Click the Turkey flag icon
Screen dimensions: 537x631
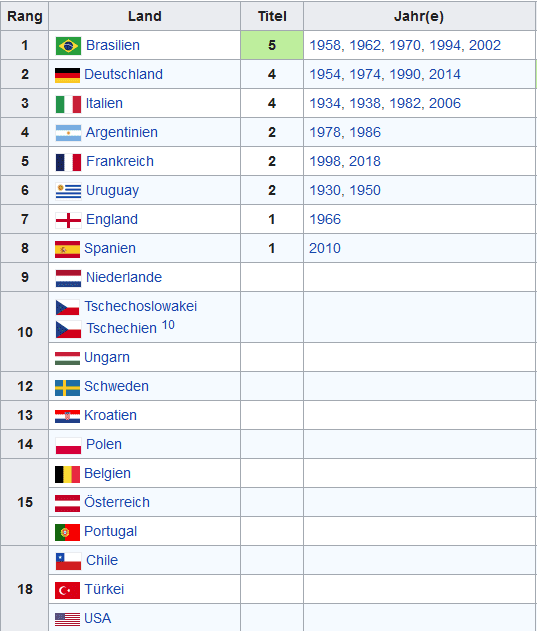click(x=67, y=590)
